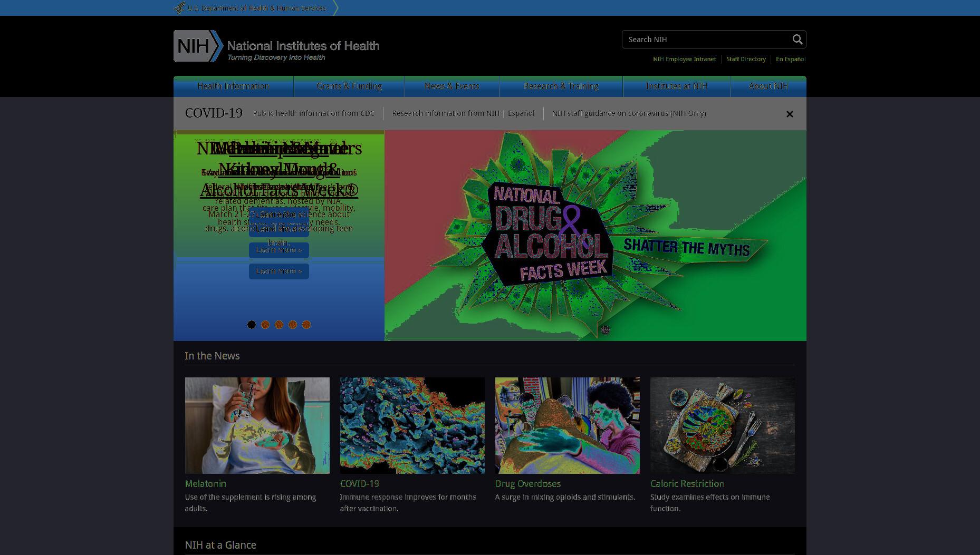980x555 pixels.
Task: Select the second carousel slide dot
Action: point(265,325)
